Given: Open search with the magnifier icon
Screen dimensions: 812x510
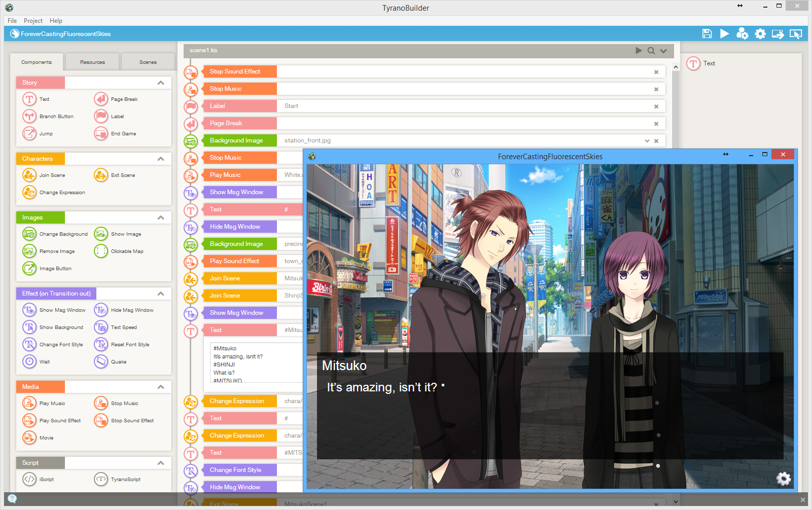Looking at the screenshot, I should point(651,50).
